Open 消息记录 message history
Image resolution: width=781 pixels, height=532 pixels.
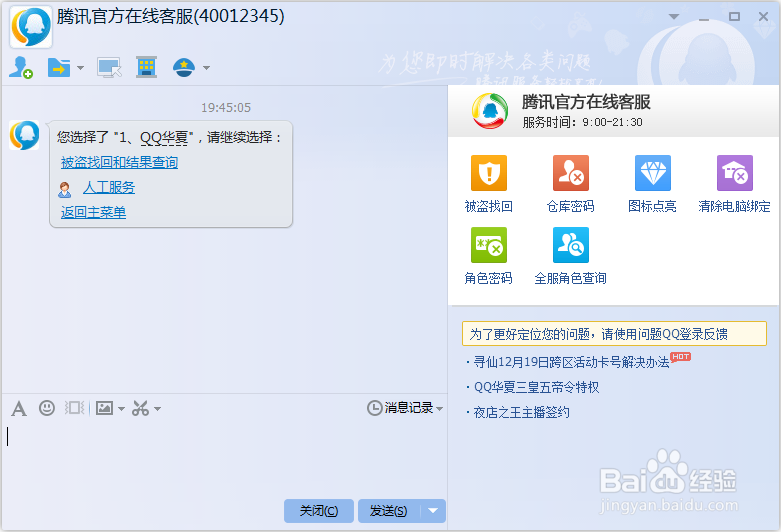(x=408, y=408)
